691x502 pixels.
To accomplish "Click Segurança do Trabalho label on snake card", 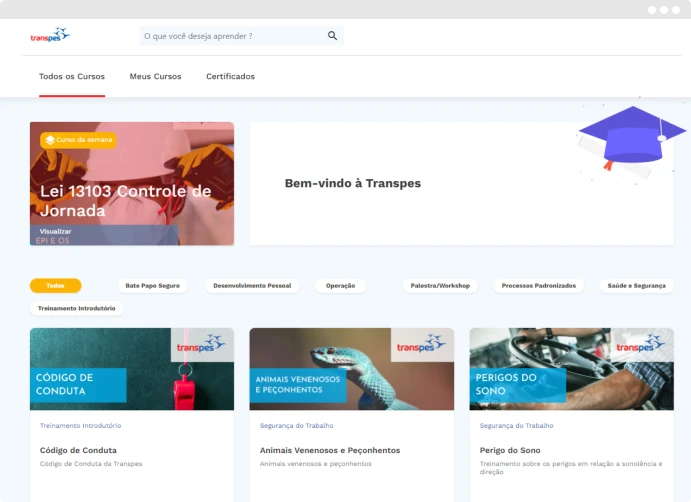I will (297, 425).
